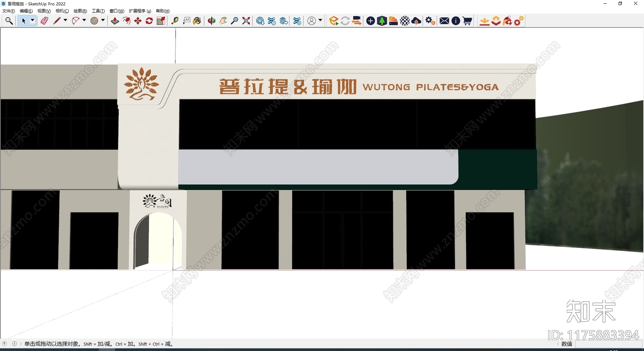This screenshot has width=644, height=351.
Task: Open the 工具(T) menu
Action: 98,11
